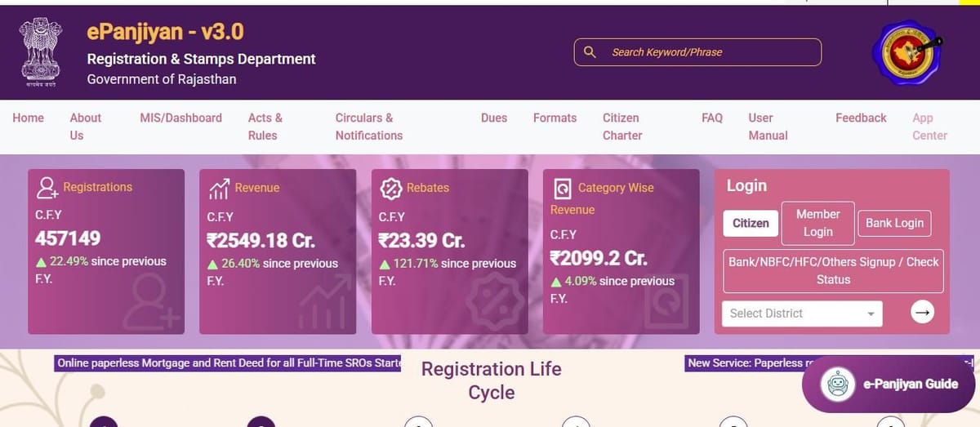Screen dimensions: 980x427
Task: Click the Category Wise Revenue icon
Action: (x=562, y=189)
